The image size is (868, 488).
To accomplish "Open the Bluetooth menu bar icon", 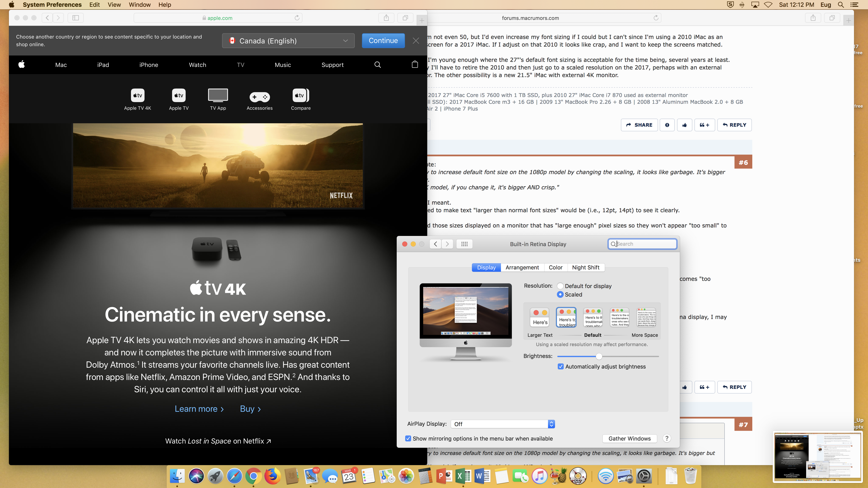I will tap(742, 5).
